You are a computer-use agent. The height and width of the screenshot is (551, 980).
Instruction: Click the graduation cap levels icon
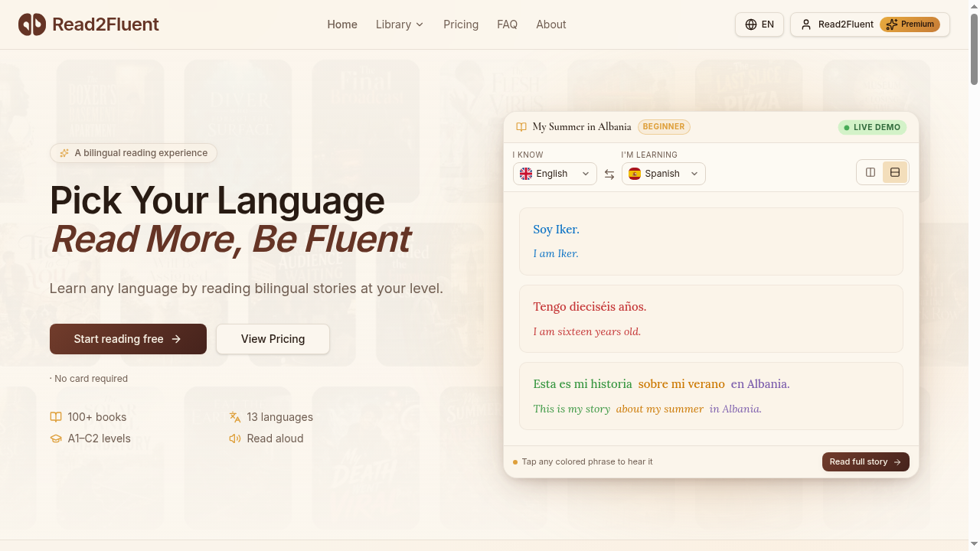click(x=56, y=439)
